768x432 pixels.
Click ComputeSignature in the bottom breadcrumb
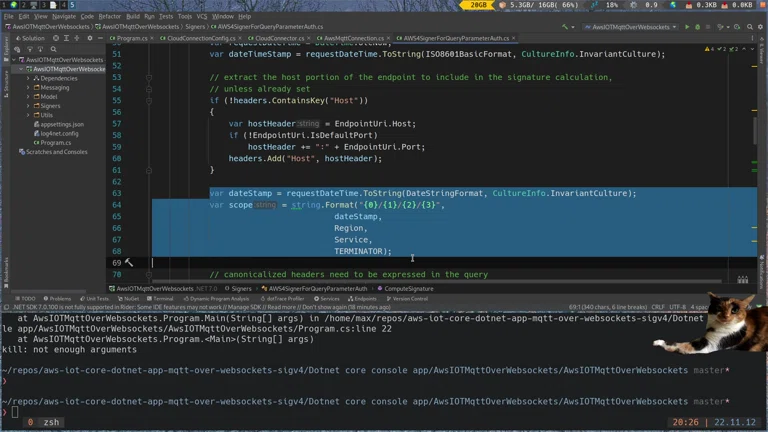point(408,289)
